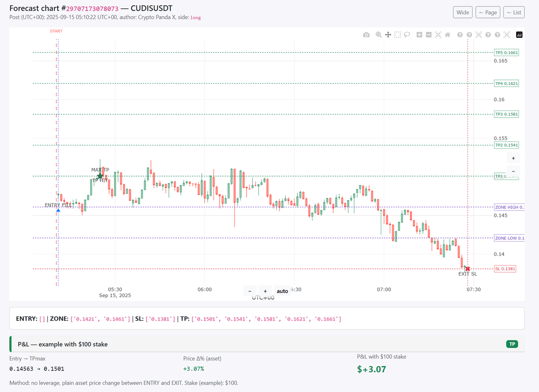Click the ZONE LOW purple label
This screenshot has height=392, width=539.
pyautogui.click(x=509, y=238)
